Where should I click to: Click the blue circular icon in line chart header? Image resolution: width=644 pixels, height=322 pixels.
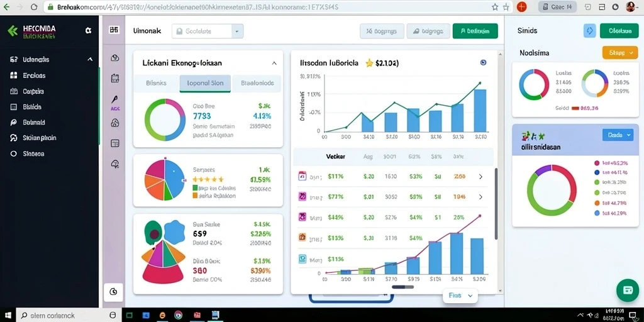[x=483, y=62]
